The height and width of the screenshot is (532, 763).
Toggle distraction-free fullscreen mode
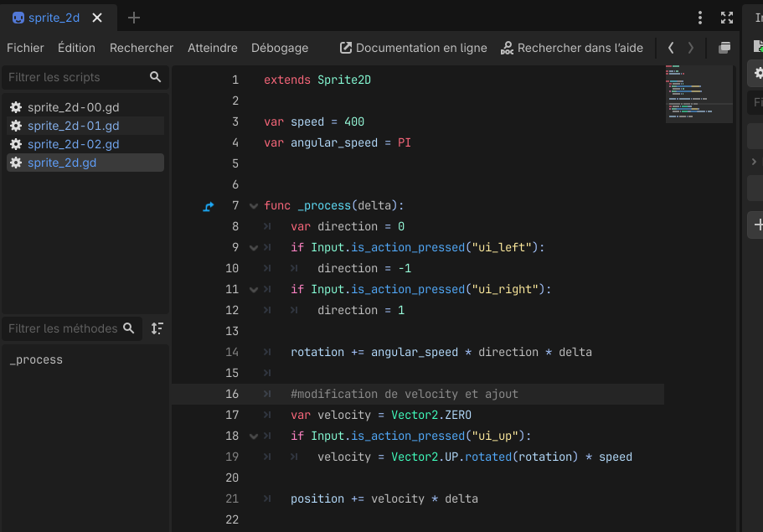pyautogui.click(x=727, y=18)
